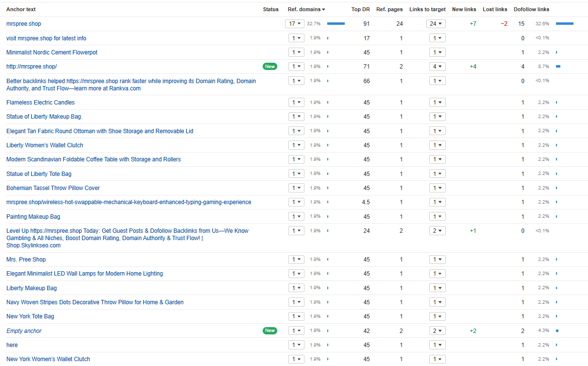588x366 pixels.
Task: Open Ref. domains dropdown for Flameless Electric Candles
Action: pos(296,103)
